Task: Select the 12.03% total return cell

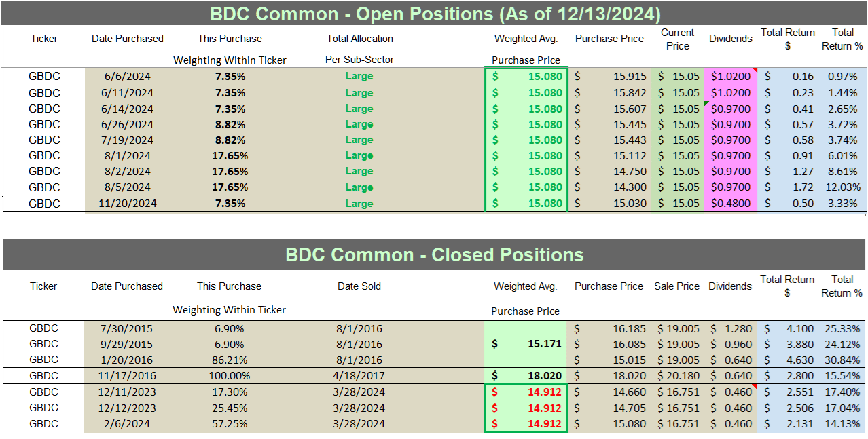Action: pos(844,187)
